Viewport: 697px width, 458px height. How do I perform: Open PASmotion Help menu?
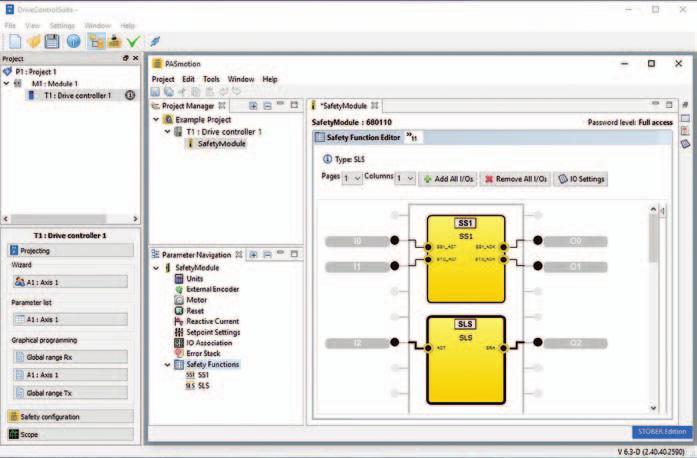tap(270, 79)
